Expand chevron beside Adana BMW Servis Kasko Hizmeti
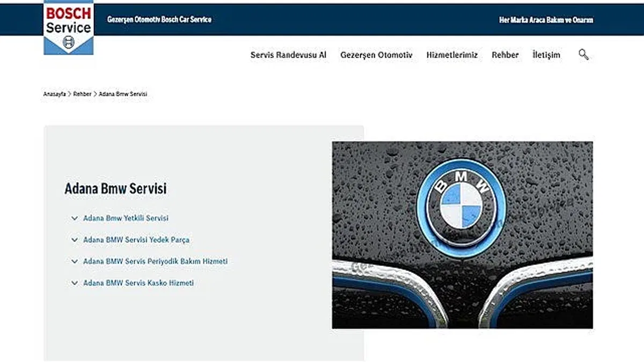644x362 pixels. [x=75, y=283]
